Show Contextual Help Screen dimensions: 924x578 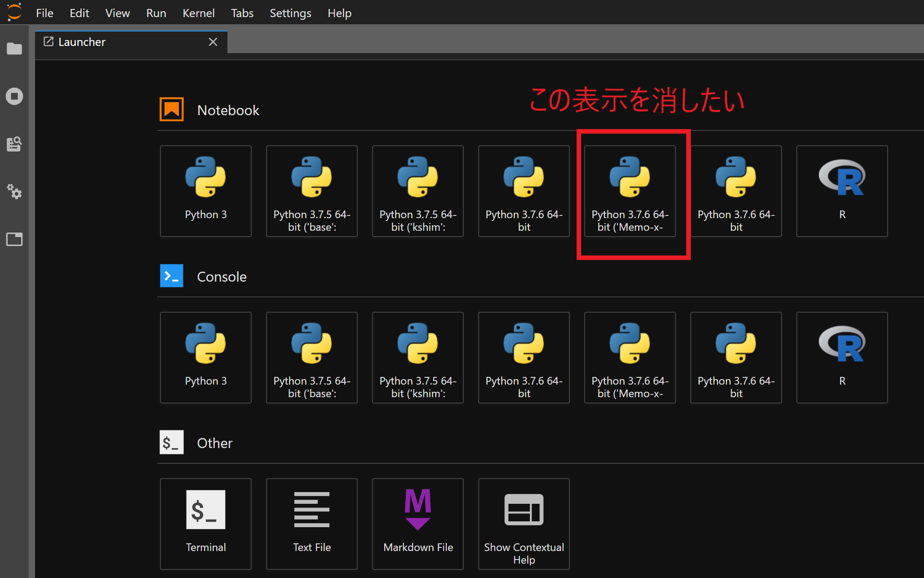(524, 524)
